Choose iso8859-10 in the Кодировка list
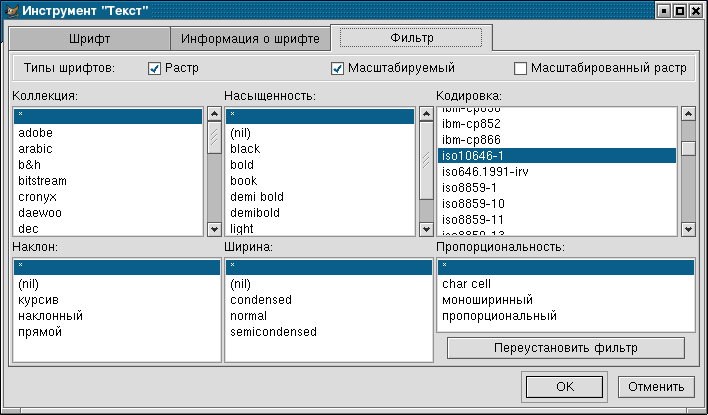Viewport: 708px width, 415px height. pos(557,204)
